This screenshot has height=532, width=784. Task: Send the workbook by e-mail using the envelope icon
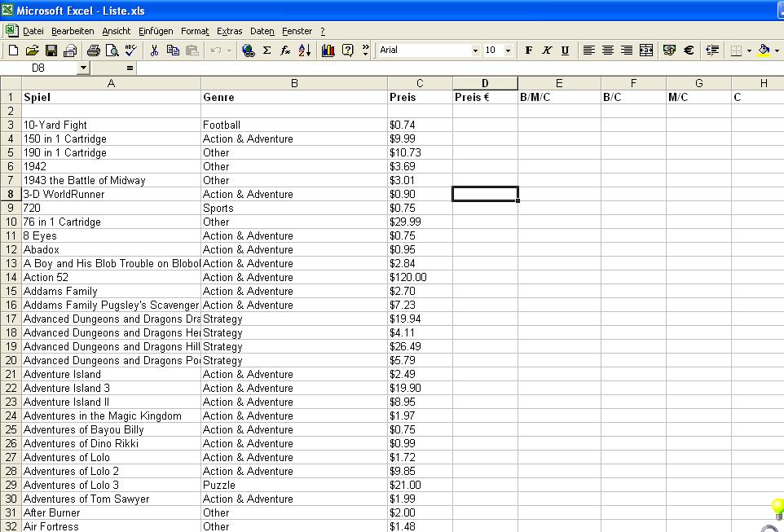pyautogui.click(x=71, y=51)
